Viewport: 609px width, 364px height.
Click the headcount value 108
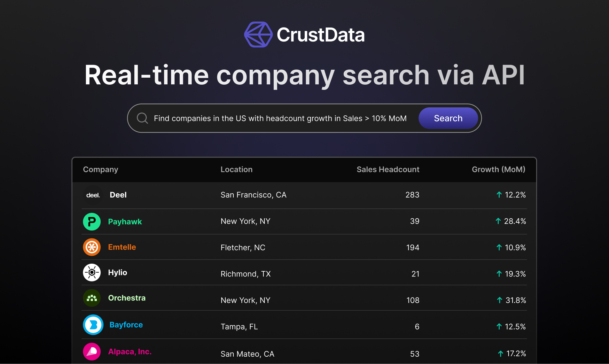[413, 300]
